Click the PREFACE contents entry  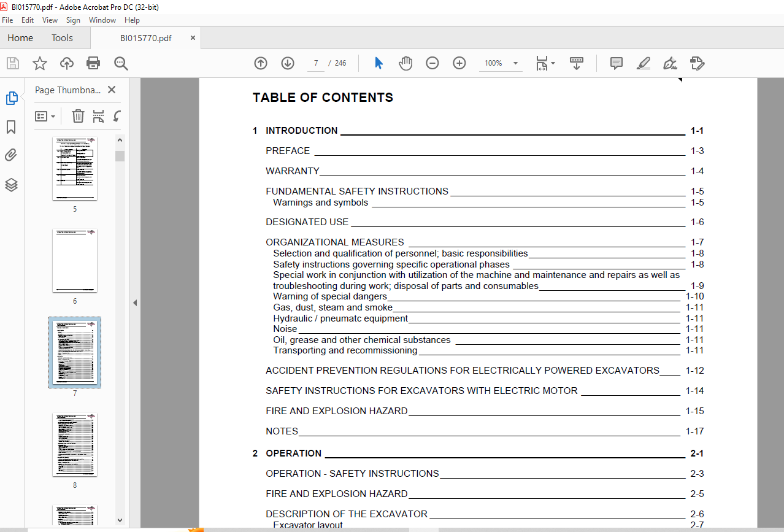(485, 151)
